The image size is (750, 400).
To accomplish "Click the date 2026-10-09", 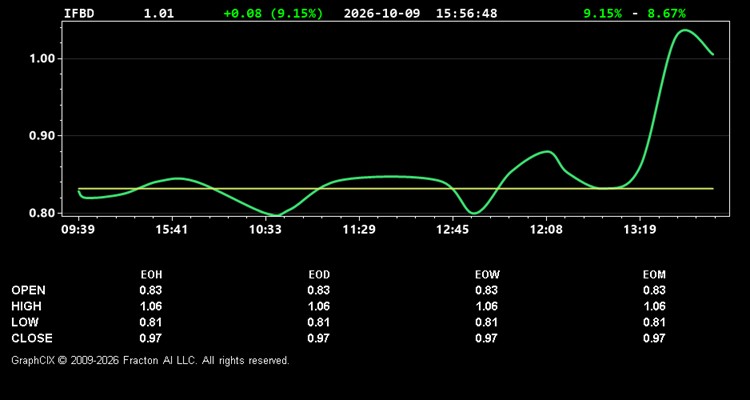I will (382, 13).
